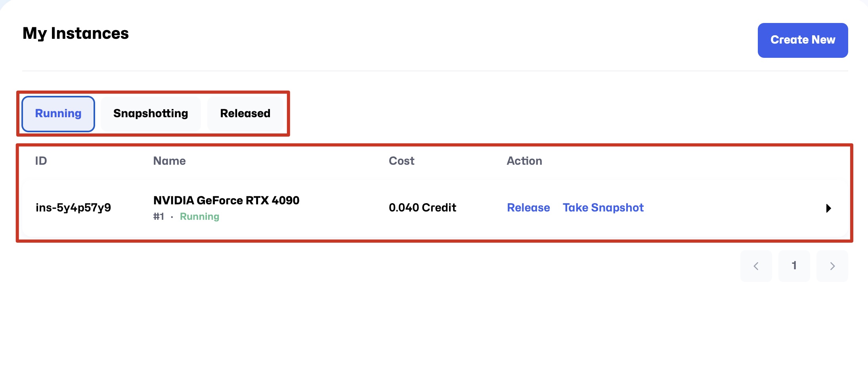The width and height of the screenshot is (868, 377).
Task: Click the Action column header
Action: click(x=524, y=161)
